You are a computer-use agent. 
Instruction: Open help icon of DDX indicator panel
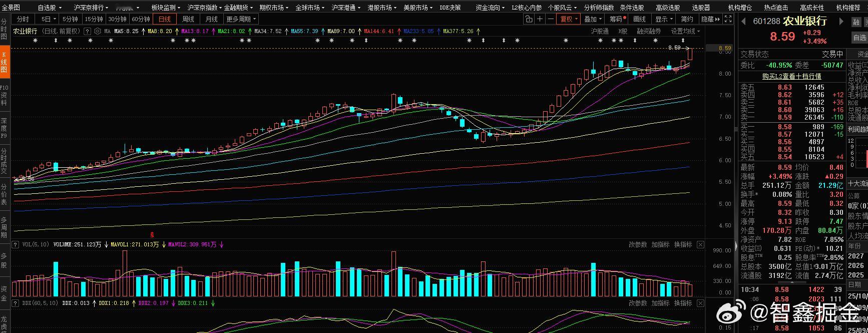point(16,303)
